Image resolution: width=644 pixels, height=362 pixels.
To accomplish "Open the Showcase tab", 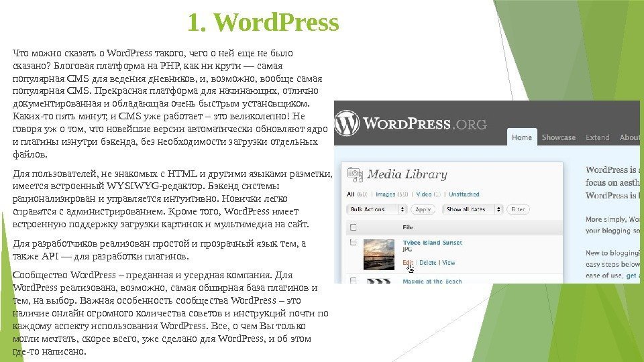I will pos(559,137).
